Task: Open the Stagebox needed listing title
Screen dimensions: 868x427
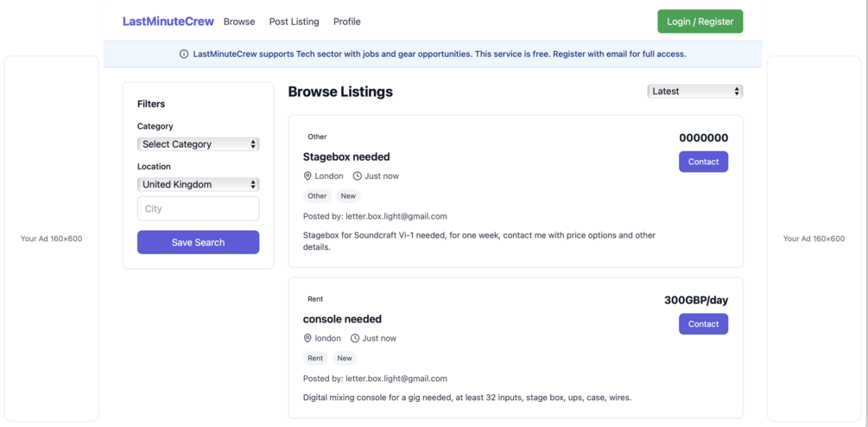Action: pos(346,156)
